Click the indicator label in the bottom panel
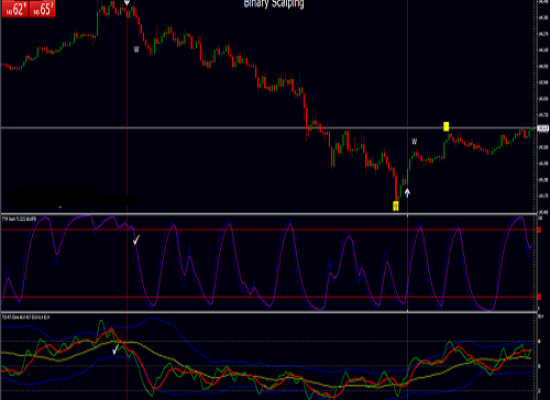550x400 pixels. tap(26, 317)
